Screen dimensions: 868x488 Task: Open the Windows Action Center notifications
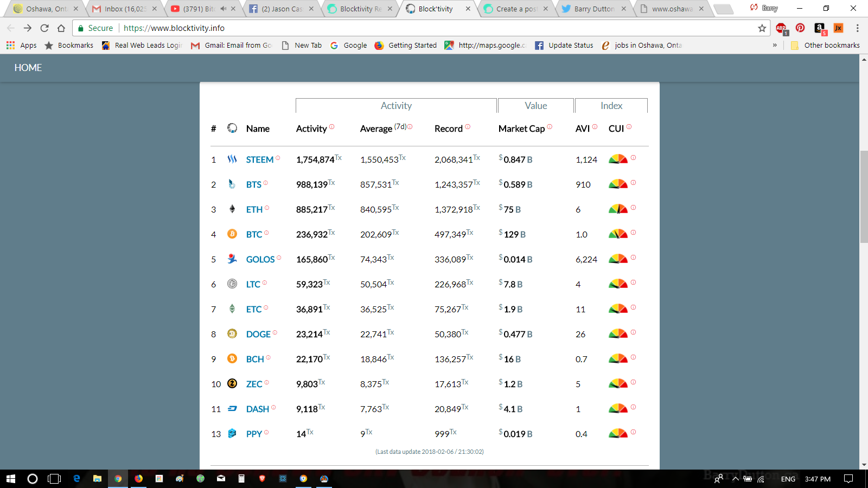[849, 479]
